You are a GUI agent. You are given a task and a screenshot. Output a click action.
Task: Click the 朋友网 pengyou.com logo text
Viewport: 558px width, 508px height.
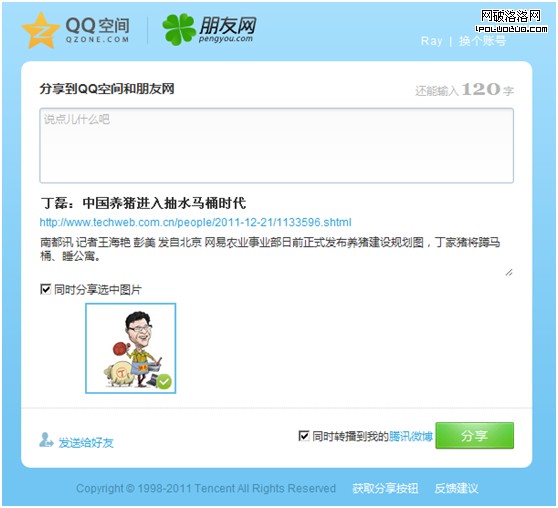point(227,30)
